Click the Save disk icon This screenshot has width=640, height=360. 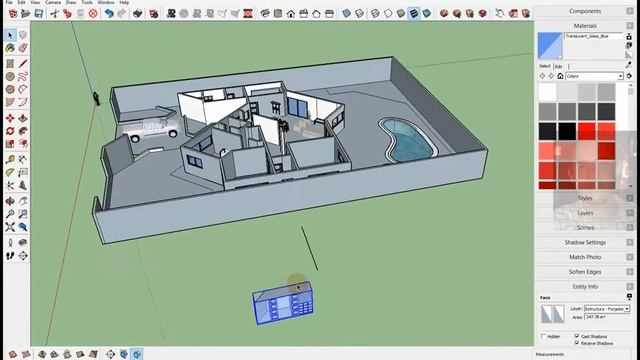click(x=38, y=13)
